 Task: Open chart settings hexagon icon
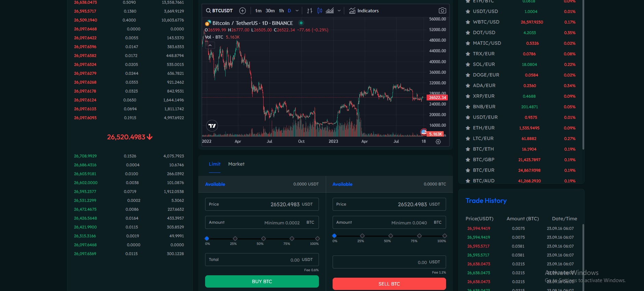pos(438,141)
